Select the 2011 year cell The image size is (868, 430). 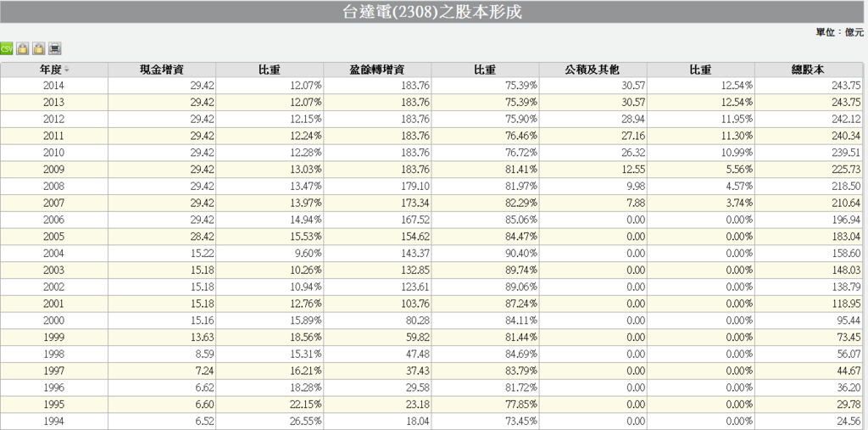pos(53,136)
